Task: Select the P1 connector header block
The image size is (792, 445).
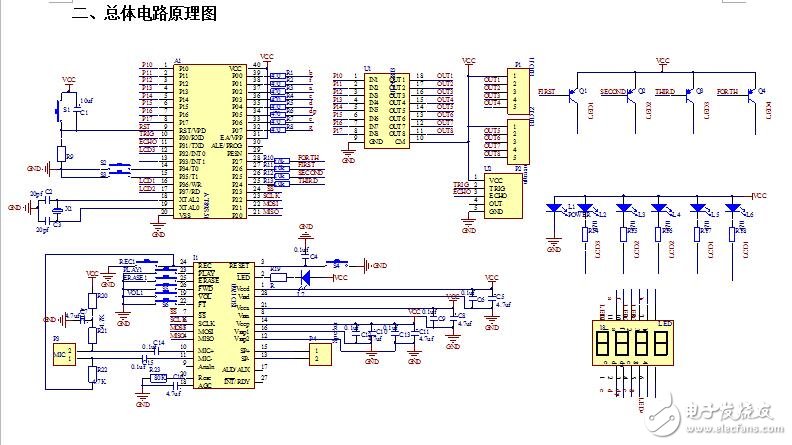Action: [517, 91]
